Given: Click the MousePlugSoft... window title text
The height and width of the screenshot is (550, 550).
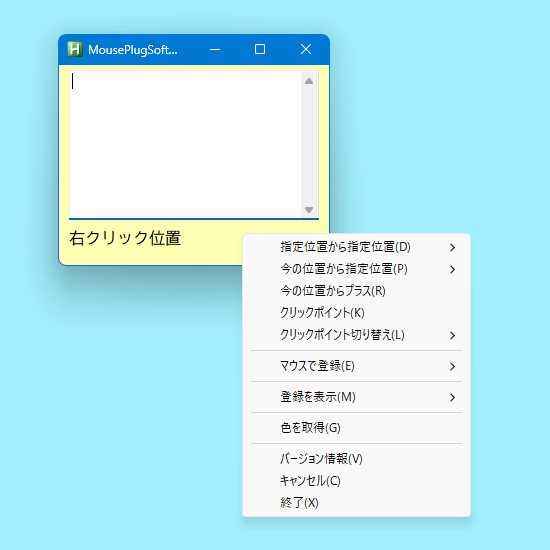Looking at the screenshot, I should (x=133, y=50).
